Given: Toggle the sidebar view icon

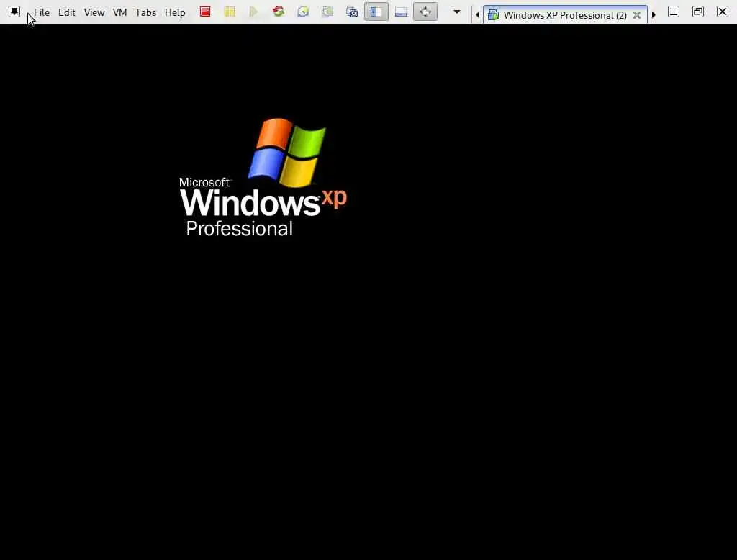Looking at the screenshot, I should (x=376, y=12).
